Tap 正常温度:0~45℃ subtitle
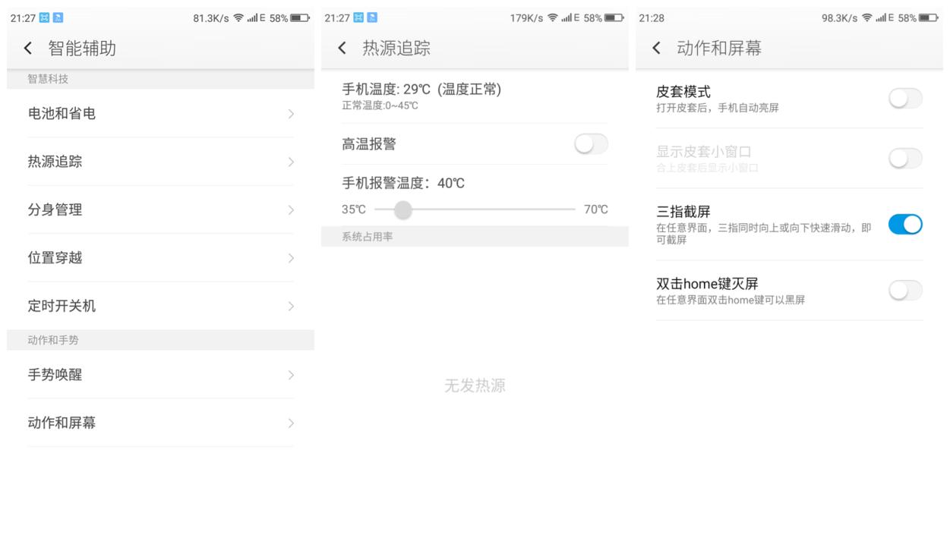The height and width of the screenshot is (560, 950). 380,105
